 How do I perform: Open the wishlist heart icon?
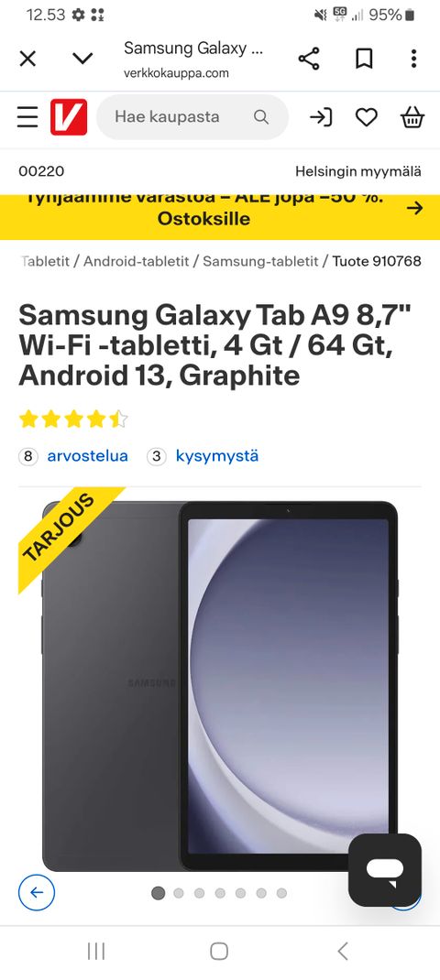coord(366,117)
